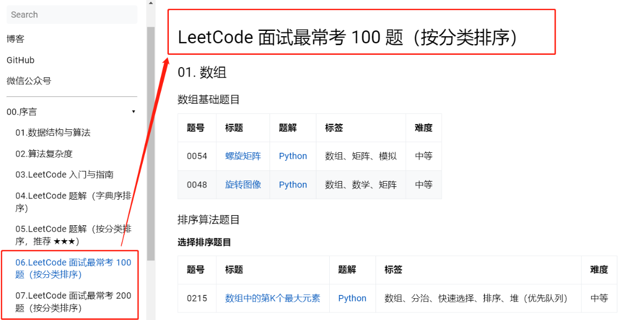This screenshot has width=644, height=320.
Task: Click problem number cell 0048
Action: click(197, 185)
